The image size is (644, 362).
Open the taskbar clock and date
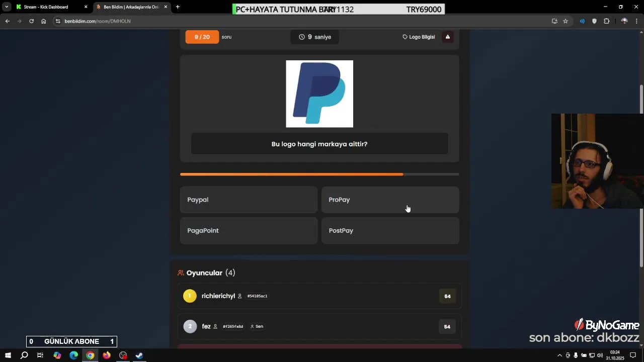(x=615, y=355)
